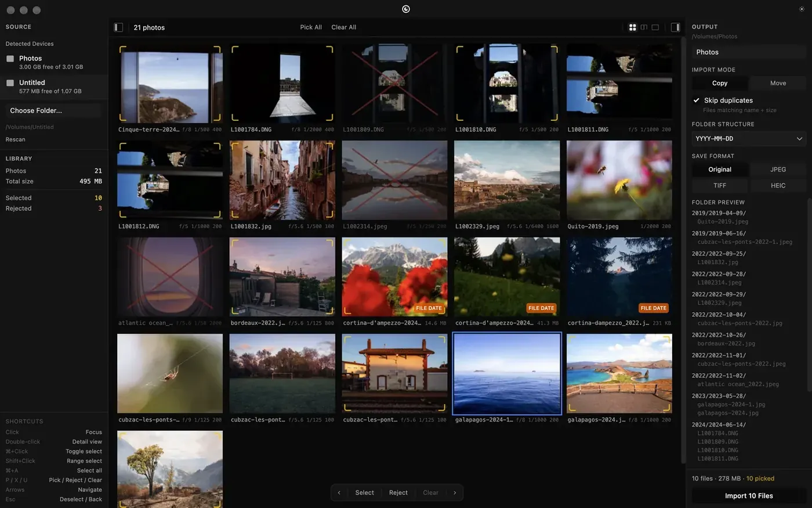
Task: Toggle Skip duplicates checkbox
Action: [697, 100]
